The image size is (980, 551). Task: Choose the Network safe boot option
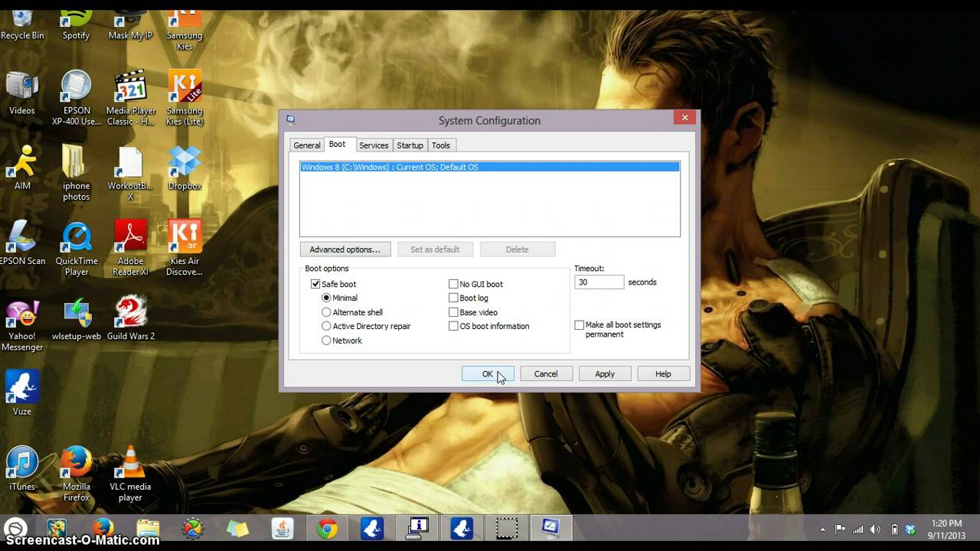point(326,341)
